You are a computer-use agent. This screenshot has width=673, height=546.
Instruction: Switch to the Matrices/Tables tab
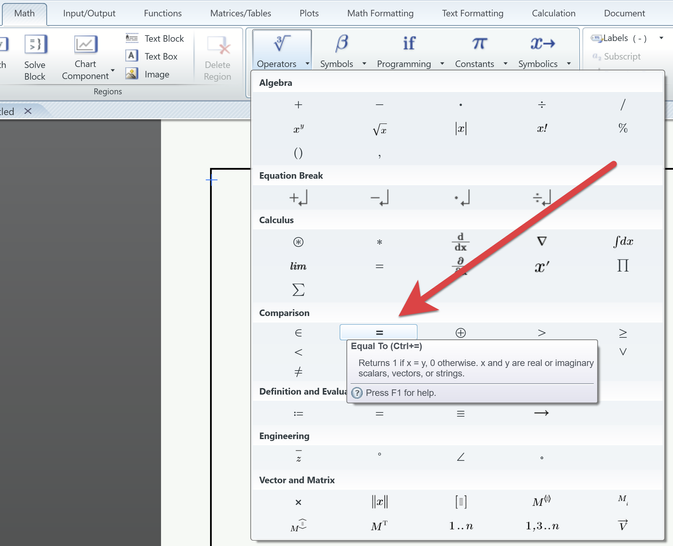pos(240,13)
